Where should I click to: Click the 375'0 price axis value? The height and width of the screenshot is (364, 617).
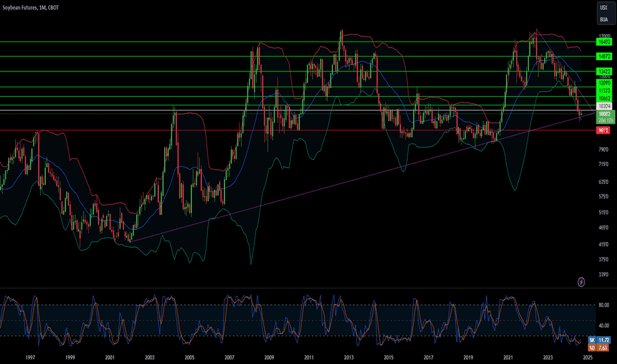pyautogui.click(x=604, y=259)
